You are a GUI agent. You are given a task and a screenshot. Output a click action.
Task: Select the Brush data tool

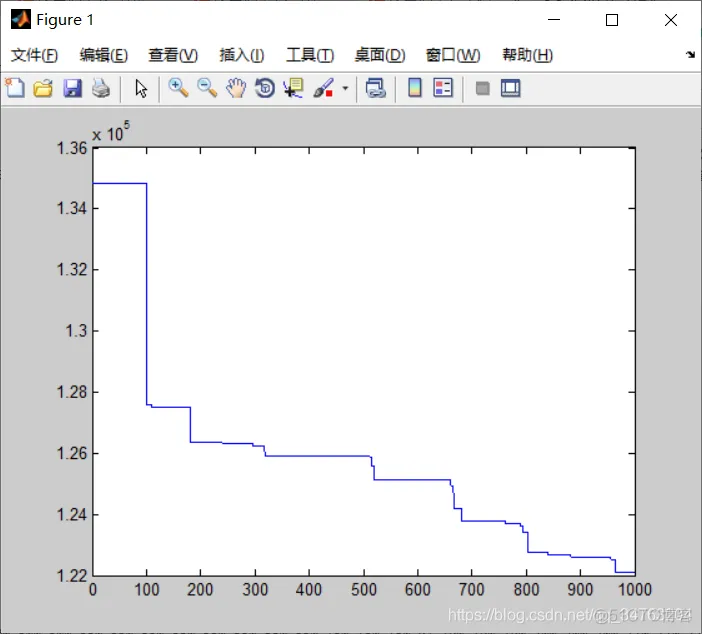(x=324, y=88)
